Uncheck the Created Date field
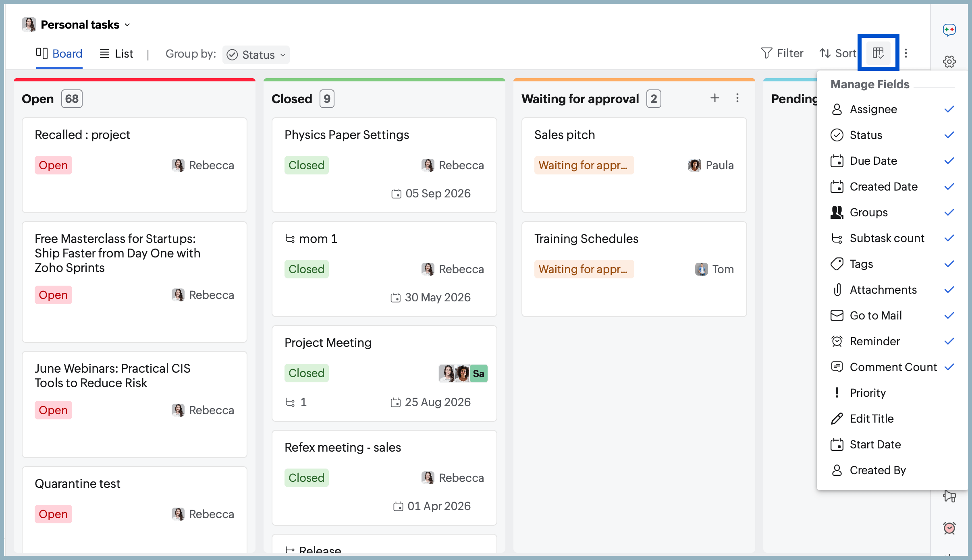This screenshot has height=560, width=972. (892, 187)
